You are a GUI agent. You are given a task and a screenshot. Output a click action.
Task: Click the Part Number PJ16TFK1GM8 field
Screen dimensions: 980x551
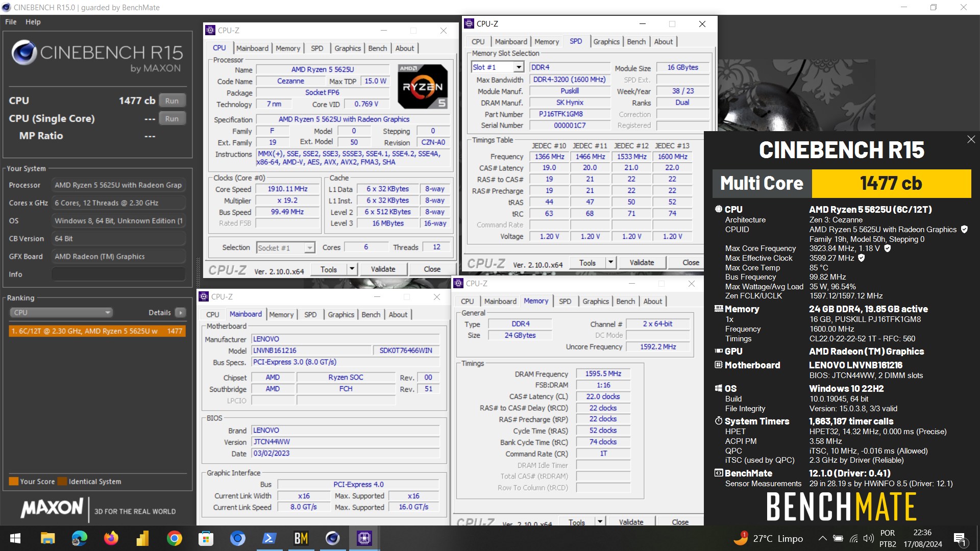[570, 114]
